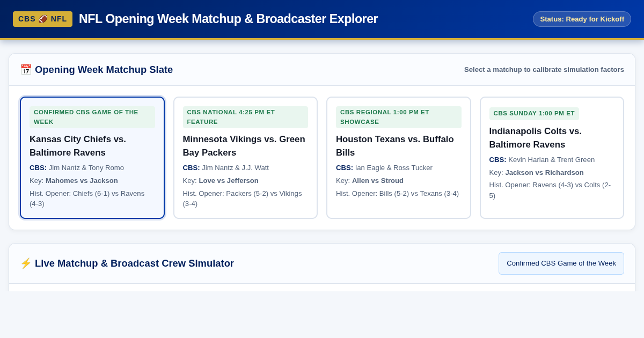The height and width of the screenshot is (338, 644).
Task: Click the 'Allen vs Stroud' key matchup text
Action: click(378, 181)
